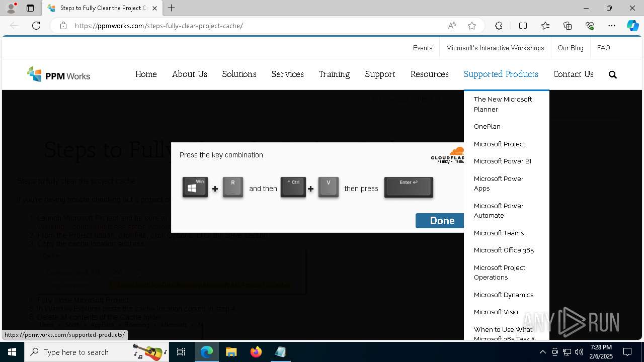Viewport: 644px width, 362px height.
Task: Open Microsoft's Interactive Workshops link
Action: (495, 48)
